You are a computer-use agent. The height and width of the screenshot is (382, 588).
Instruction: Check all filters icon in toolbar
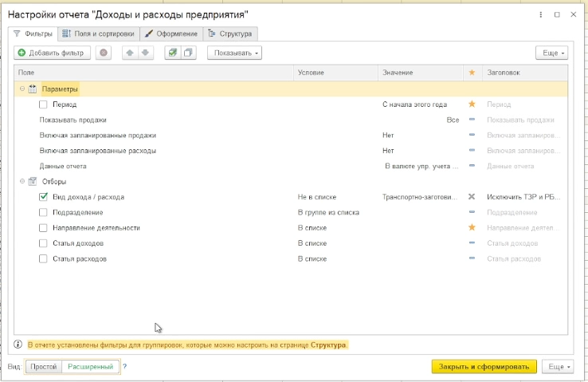(x=173, y=53)
